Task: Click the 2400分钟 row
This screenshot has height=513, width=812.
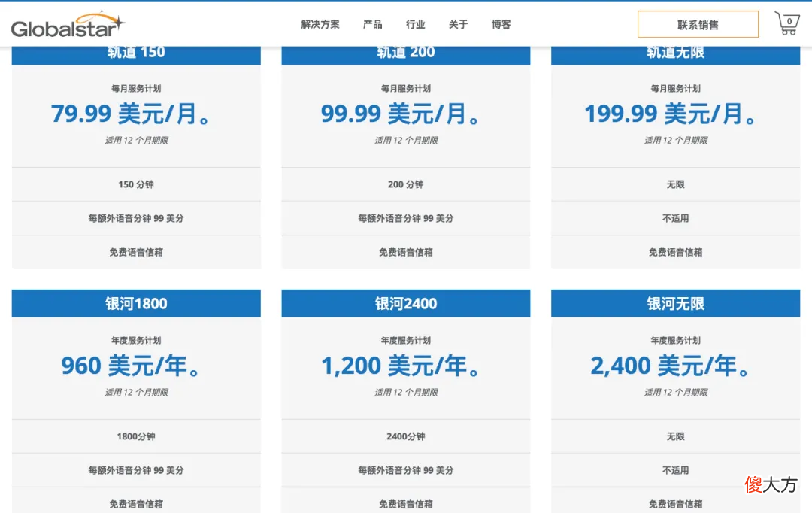Action: click(406, 436)
